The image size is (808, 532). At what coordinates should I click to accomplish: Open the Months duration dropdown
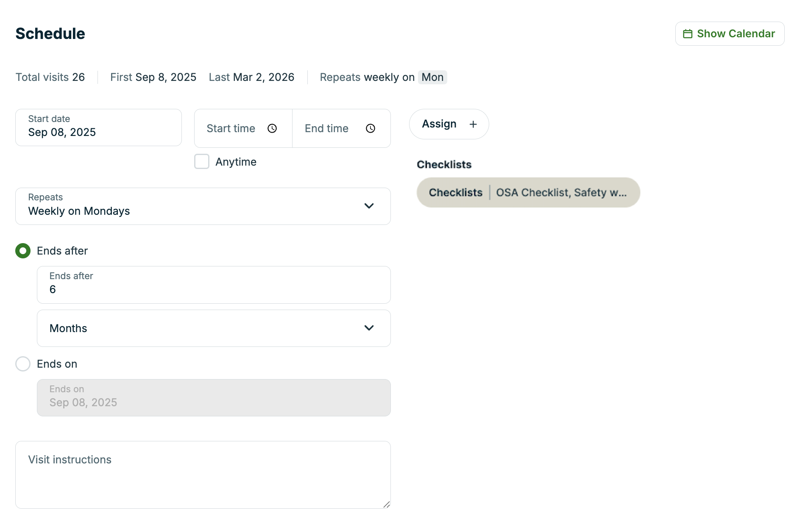pyautogui.click(x=214, y=328)
